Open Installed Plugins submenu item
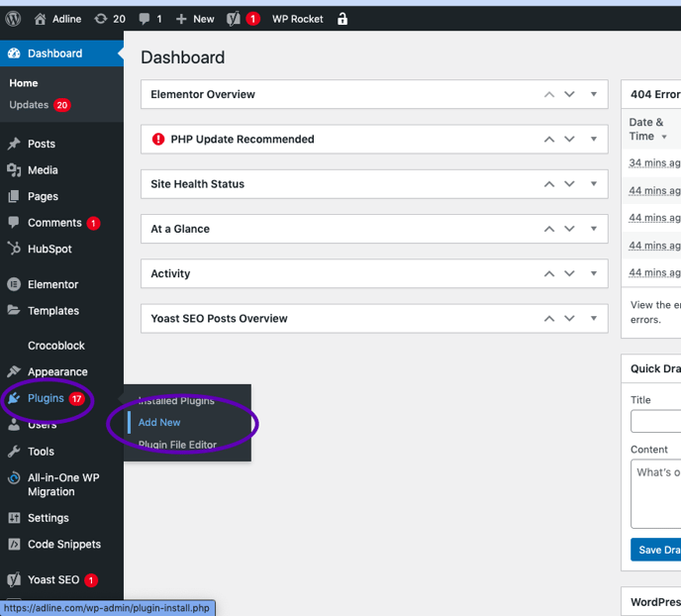The image size is (681, 616). 176,400
